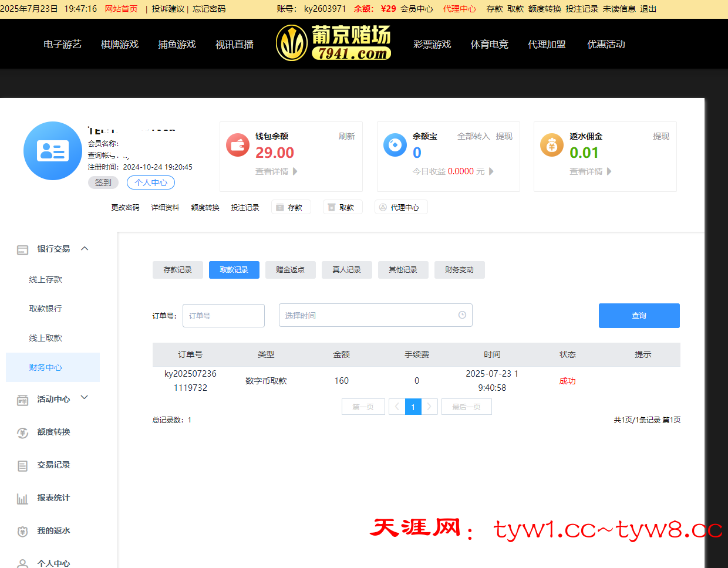Collapse the 银行交易 sidebar section
Viewport: 728px width, 568px height.
pos(85,249)
